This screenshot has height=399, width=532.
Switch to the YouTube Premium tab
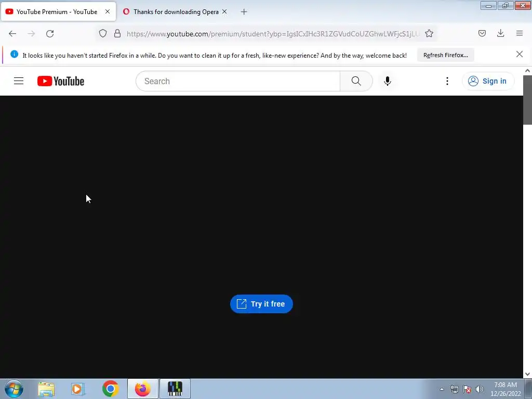click(x=58, y=11)
